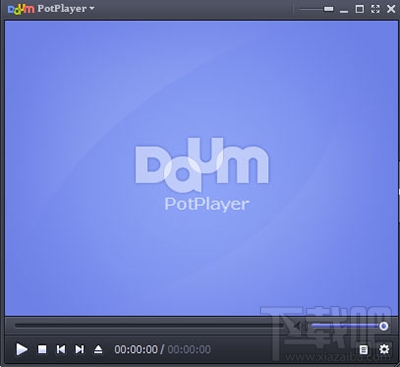Toggle fullscreen mode icon in title bar

(x=375, y=9)
